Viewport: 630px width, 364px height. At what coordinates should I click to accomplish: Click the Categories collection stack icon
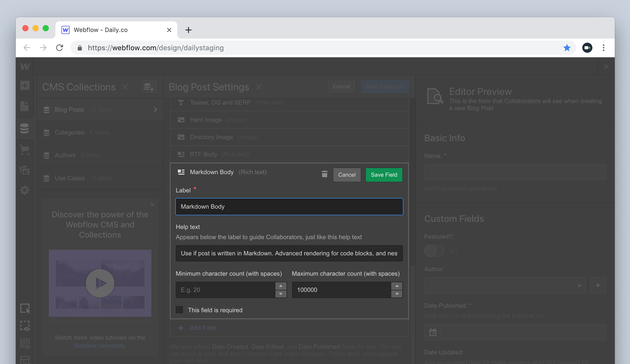[46, 133]
